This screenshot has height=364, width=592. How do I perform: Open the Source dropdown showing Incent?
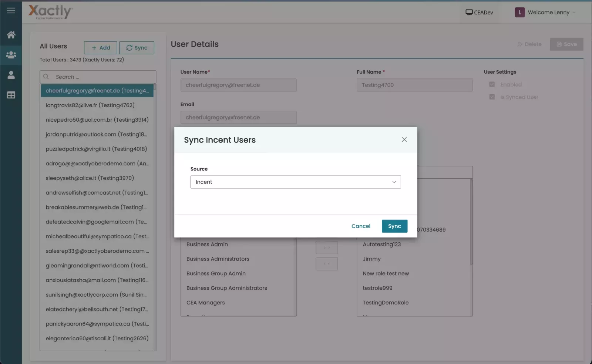click(296, 182)
